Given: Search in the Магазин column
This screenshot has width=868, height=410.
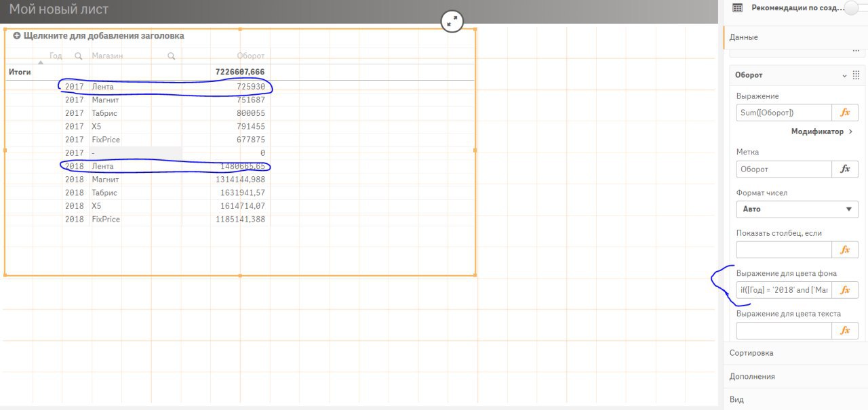Looking at the screenshot, I should (x=172, y=56).
